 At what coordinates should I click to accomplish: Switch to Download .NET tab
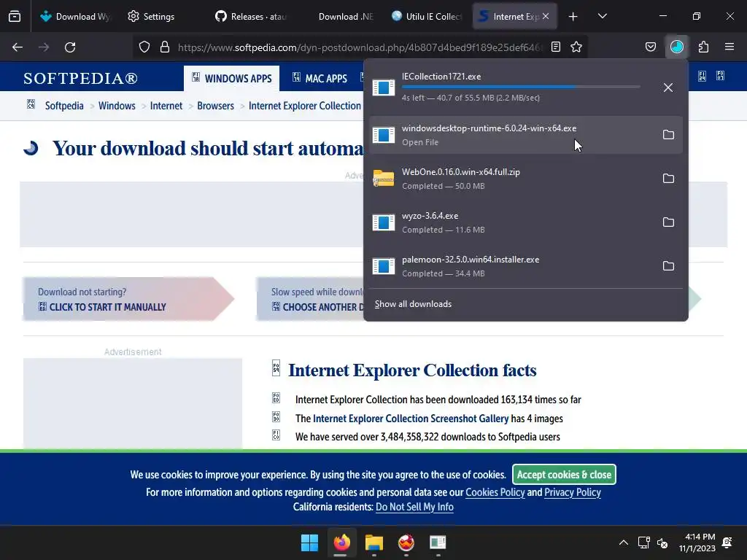click(x=339, y=16)
